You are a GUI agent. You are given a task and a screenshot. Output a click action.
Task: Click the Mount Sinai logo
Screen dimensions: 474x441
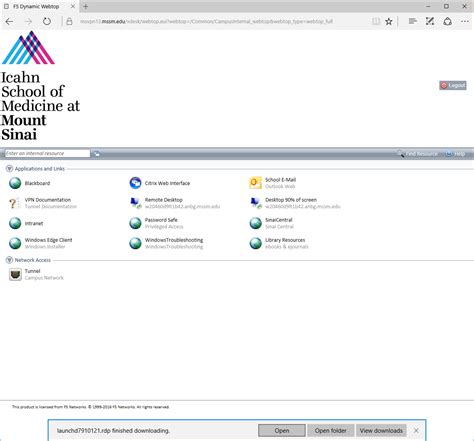[40, 86]
